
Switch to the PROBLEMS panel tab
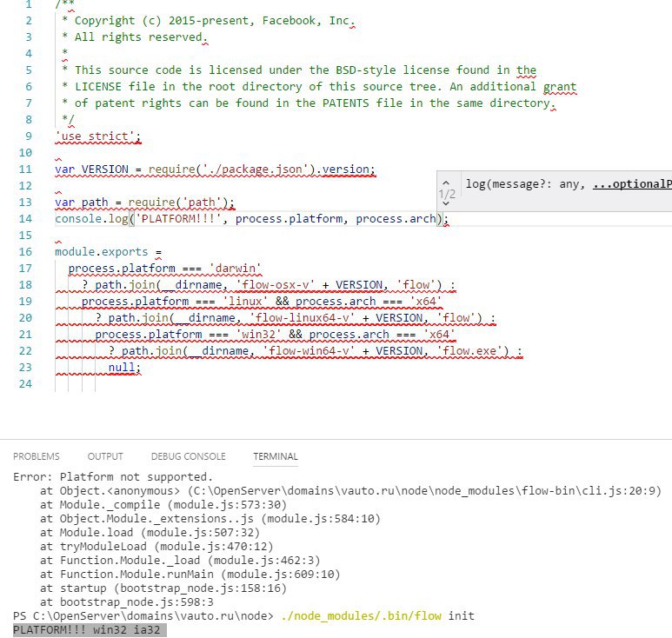click(37, 456)
